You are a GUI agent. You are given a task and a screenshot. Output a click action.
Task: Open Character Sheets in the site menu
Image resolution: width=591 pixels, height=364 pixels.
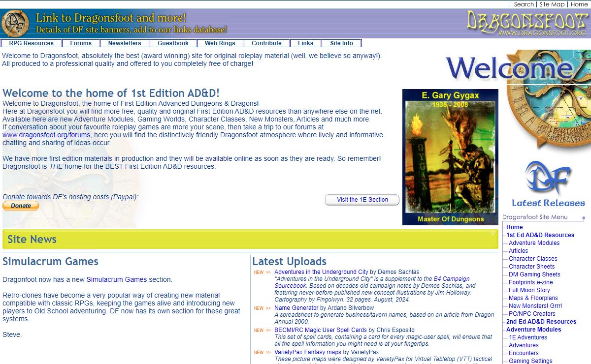(x=532, y=267)
